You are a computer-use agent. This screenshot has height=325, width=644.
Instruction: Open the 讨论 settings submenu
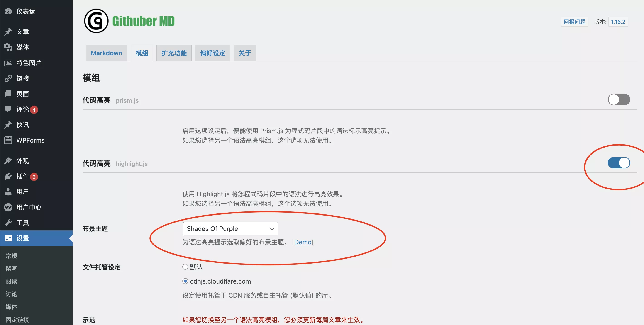[11, 294]
